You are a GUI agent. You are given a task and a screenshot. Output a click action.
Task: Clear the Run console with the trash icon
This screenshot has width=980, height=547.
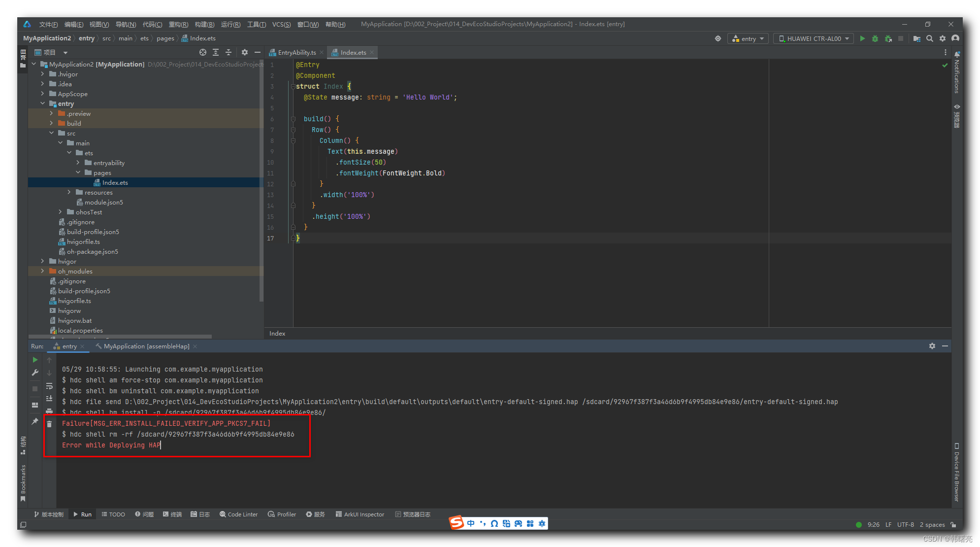pos(49,424)
